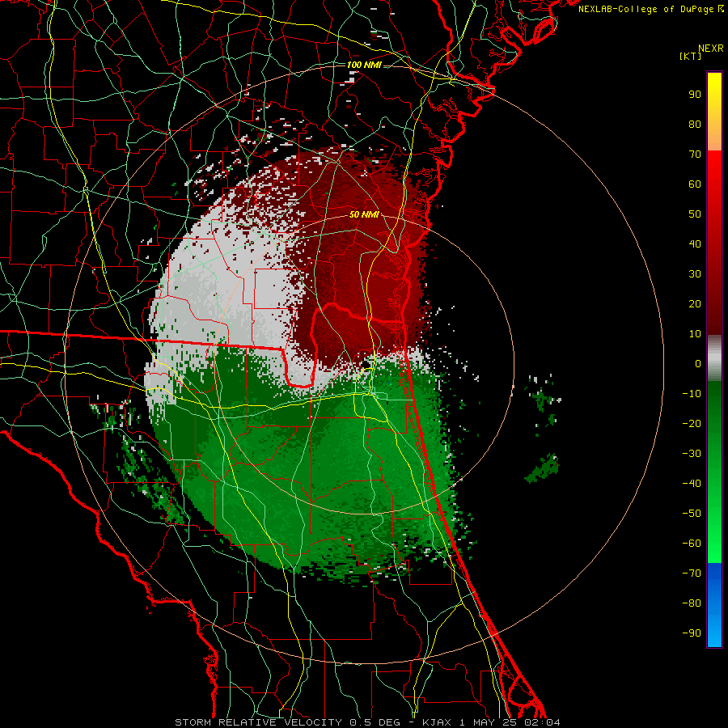This screenshot has height=728, width=728.
Task: Click the 80 value on velocity scale
Action: point(695,125)
